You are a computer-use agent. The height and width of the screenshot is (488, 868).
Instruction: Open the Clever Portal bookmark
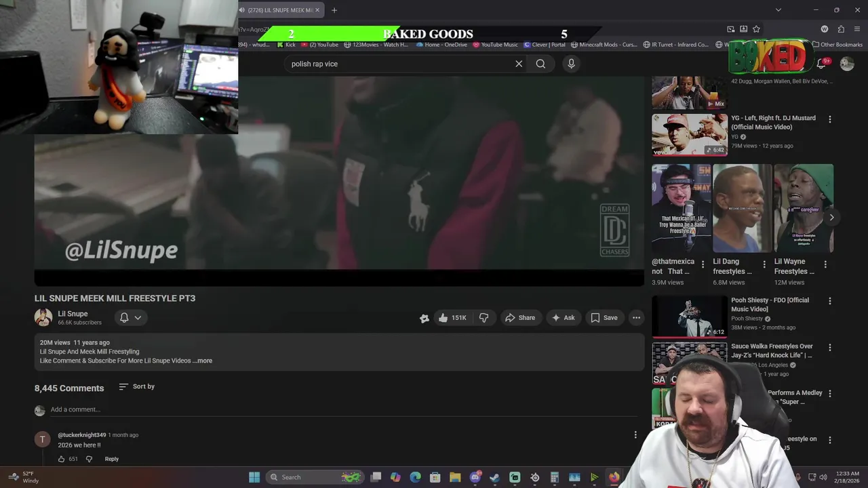[545, 45]
